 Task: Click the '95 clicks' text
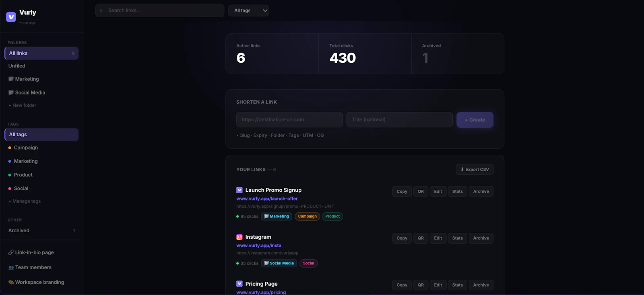point(250,217)
